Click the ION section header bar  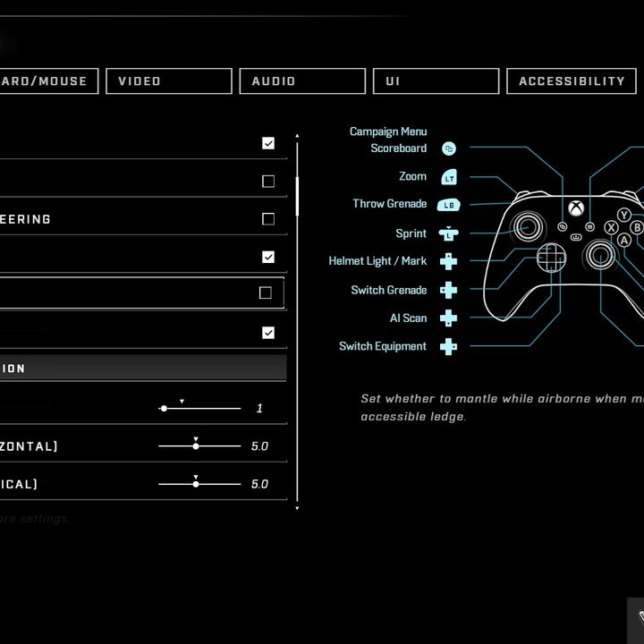143,368
